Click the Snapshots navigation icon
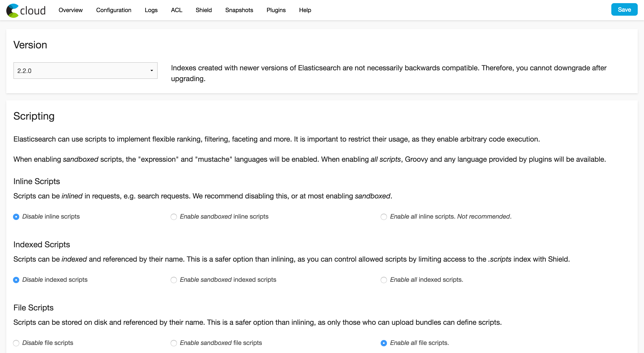 [239, 10]
